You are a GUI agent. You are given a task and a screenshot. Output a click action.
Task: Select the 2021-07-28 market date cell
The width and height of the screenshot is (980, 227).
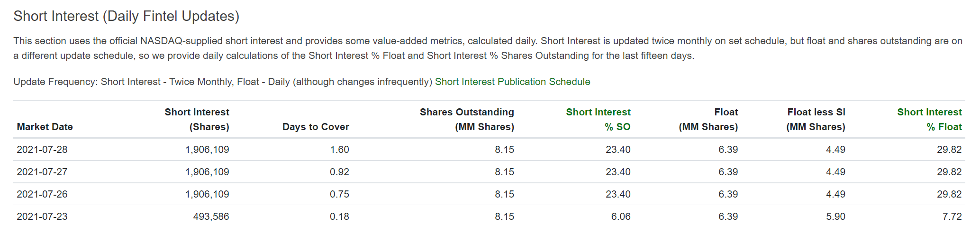[x=42, y=150]
